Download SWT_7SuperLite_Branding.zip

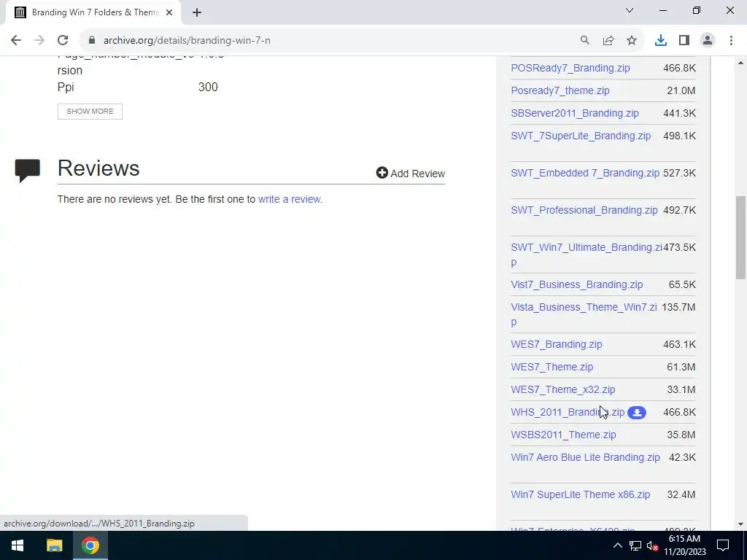[581, 136]
